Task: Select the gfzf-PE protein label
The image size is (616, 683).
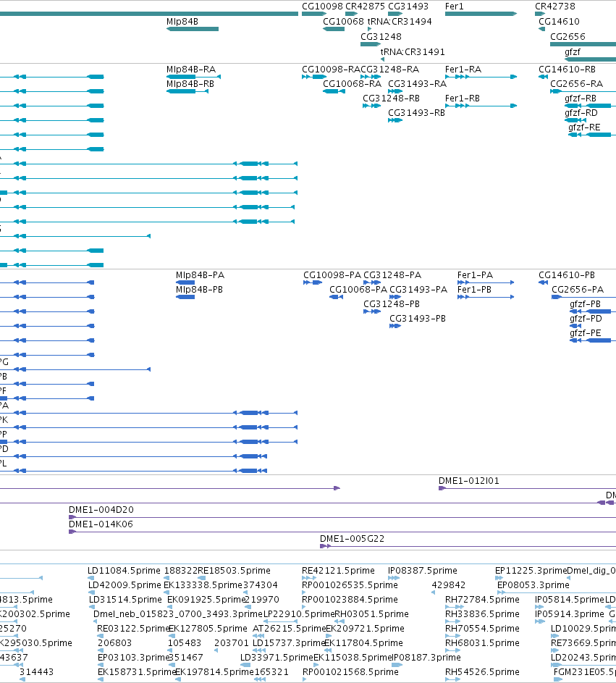Action: point(585,332)
